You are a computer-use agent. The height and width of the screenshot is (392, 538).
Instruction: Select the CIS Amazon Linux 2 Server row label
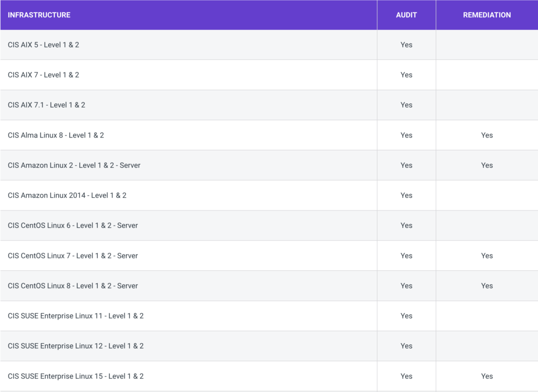point(74,165)
